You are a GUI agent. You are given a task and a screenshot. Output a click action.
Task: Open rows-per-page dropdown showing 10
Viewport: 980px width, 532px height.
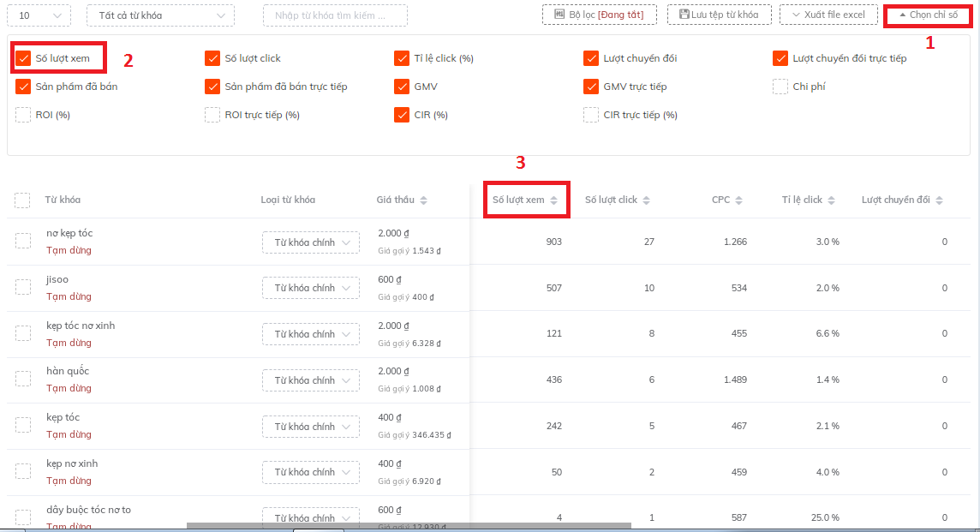pos(39,15)
